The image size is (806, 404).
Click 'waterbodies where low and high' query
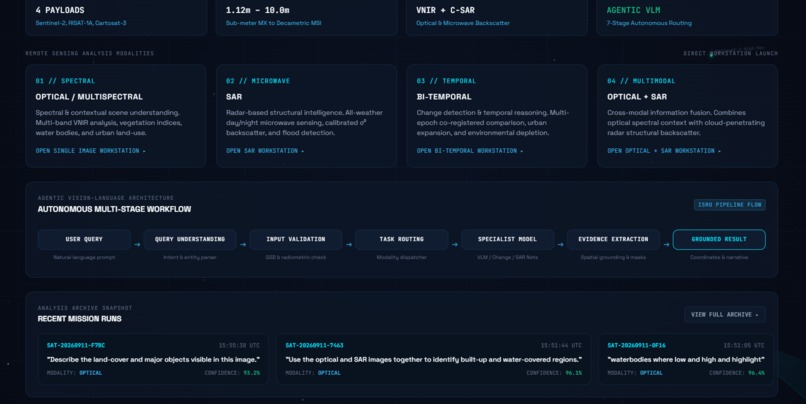(686, 359)
